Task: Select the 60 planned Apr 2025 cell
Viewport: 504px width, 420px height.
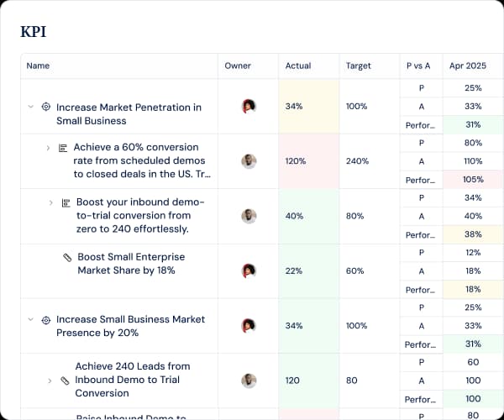Action: (473, 363)
